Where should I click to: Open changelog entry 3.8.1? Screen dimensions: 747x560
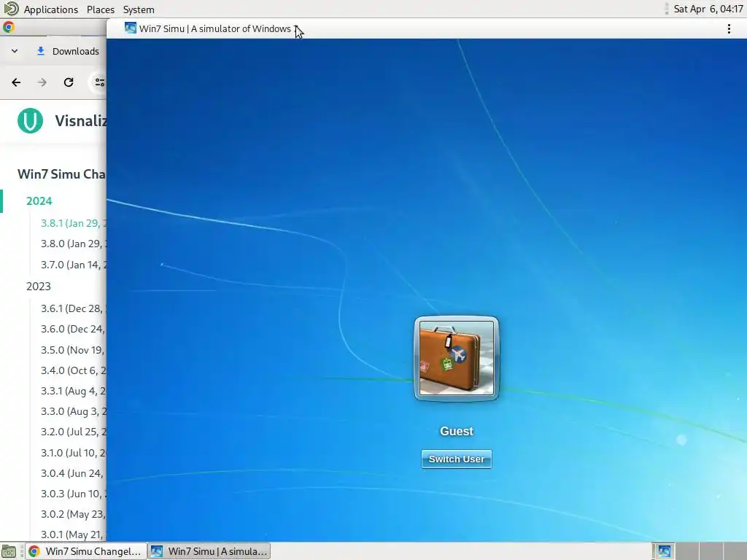pyautogui.click(x=74, y=223)
